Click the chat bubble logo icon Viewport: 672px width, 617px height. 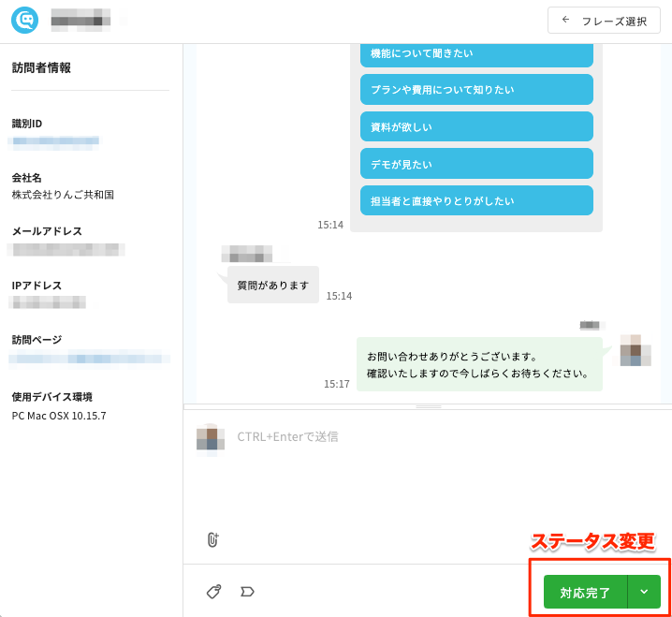tap(25, 21)
